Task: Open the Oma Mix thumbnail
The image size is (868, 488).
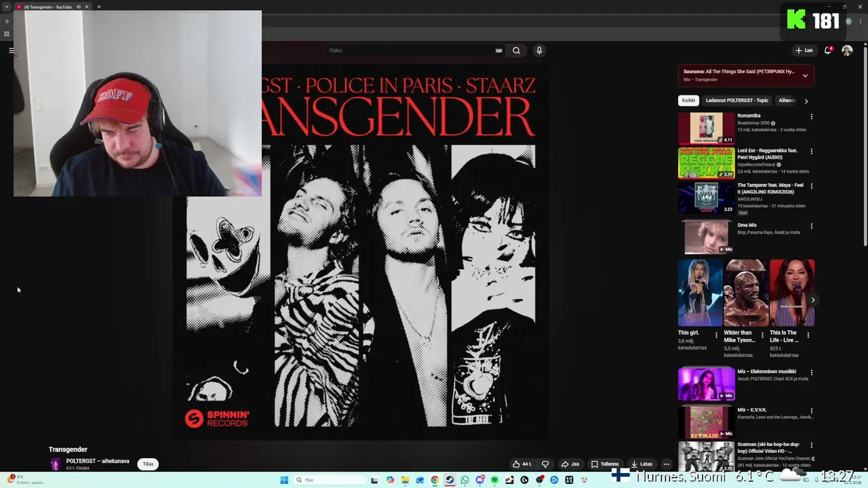Action: (x=706, y=237)
